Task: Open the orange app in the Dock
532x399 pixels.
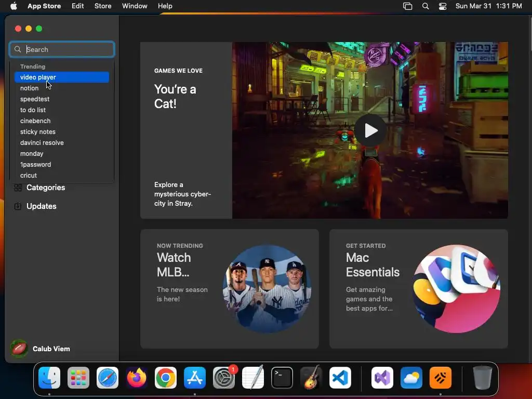Action: pyautogui.click(x=441, y=378)
